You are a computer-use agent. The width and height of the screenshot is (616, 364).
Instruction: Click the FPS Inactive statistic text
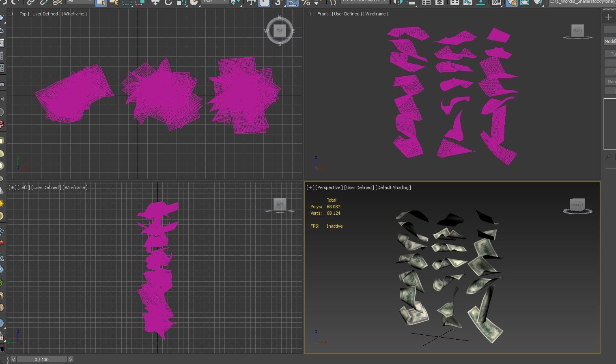pos(327,226)
